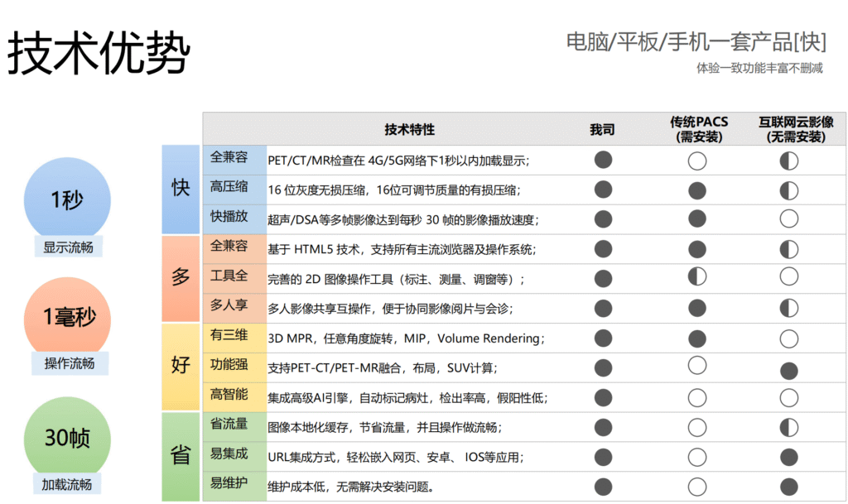Click the 技术优势 slide title

[99, 53]
